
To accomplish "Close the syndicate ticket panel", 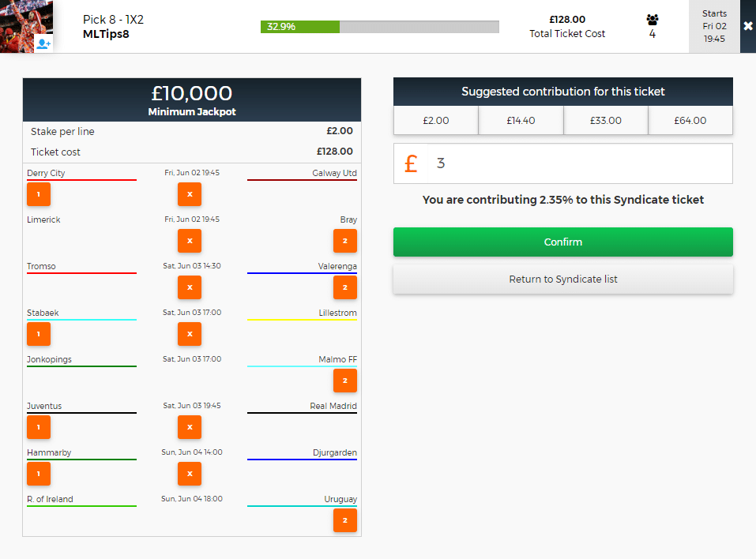I will pos(747,26).
